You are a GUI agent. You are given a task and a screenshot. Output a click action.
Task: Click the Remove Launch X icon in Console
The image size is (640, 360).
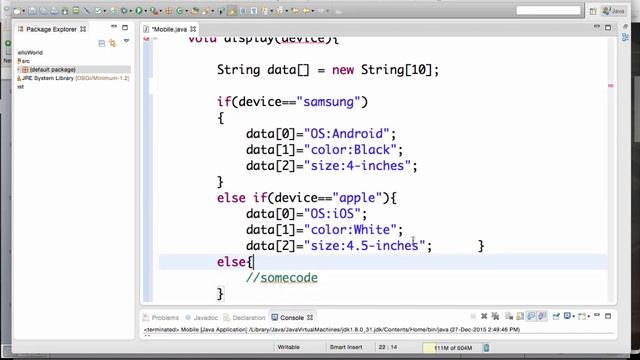tap(484, 316)
